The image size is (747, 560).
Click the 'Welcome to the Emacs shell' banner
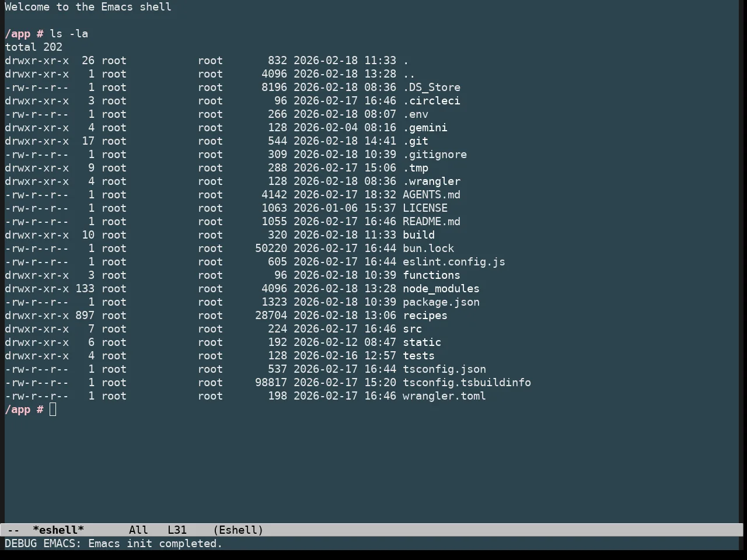pos(88,7)
